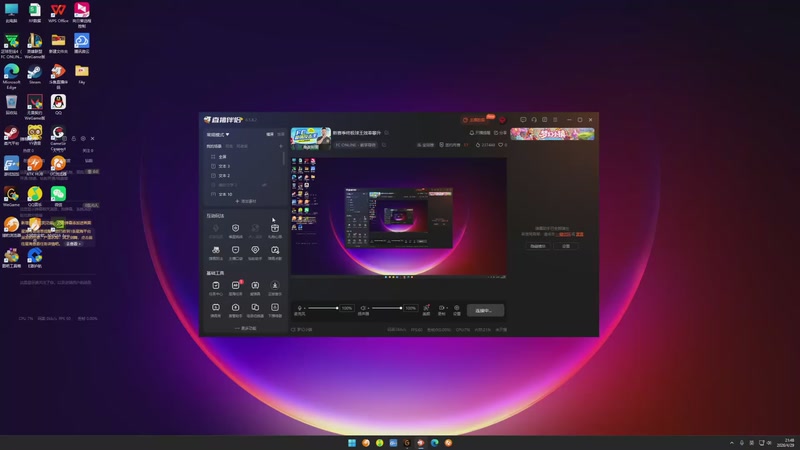Select the first scene tab in the source panel
Viewport: 800px width, 450px height.
pos(214,146)
